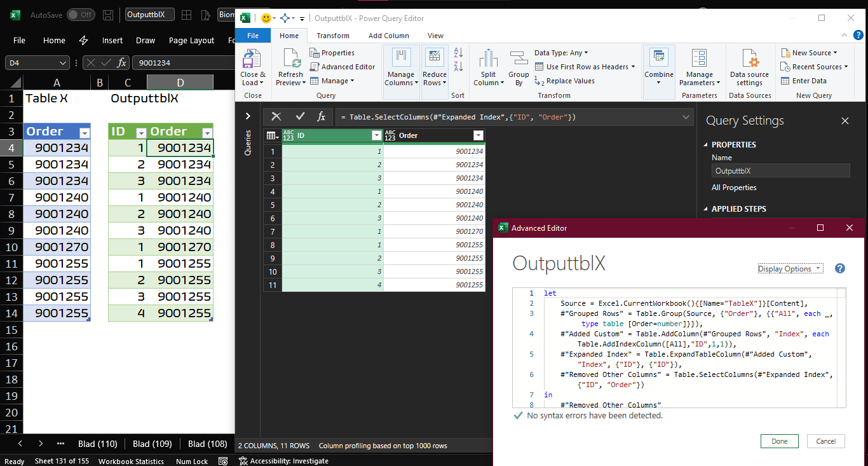Open the ID column filter dropdown in query

pos(376,135)
